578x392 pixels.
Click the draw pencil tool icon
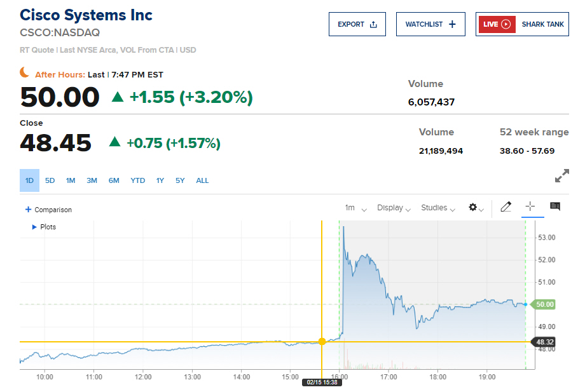coord(506,207)
